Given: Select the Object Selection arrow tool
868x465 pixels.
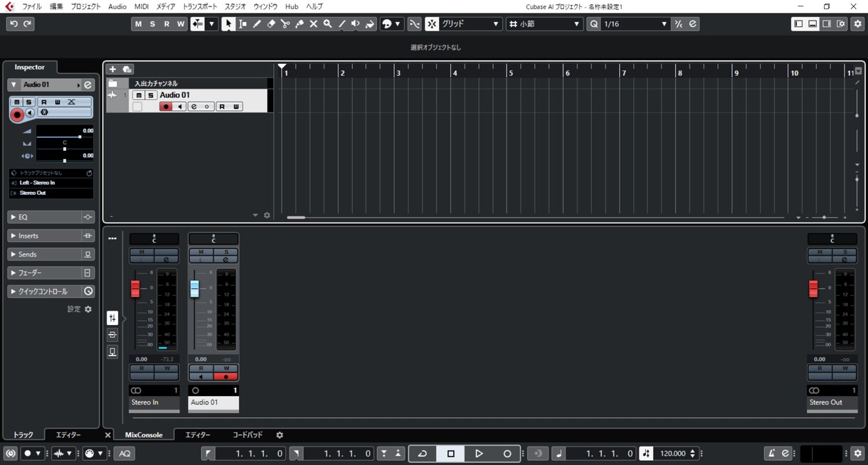Looking at the screenshot, I should pos(228,24).
